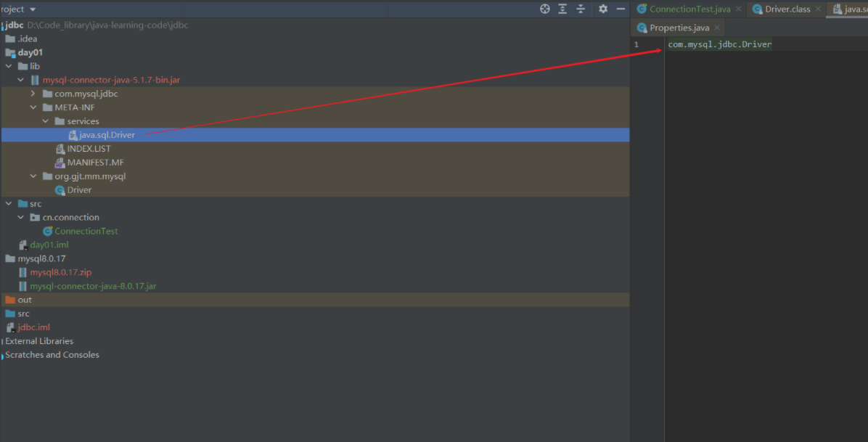This screenshot has height=442, width=868.
Task: Select the External Libraries node
Action: click(39, 341)
